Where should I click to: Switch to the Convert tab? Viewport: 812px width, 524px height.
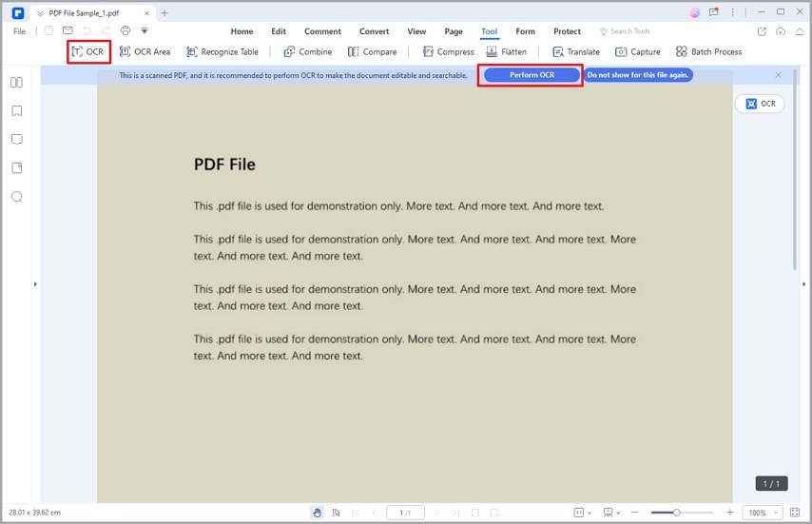click(x=374, y=31)
